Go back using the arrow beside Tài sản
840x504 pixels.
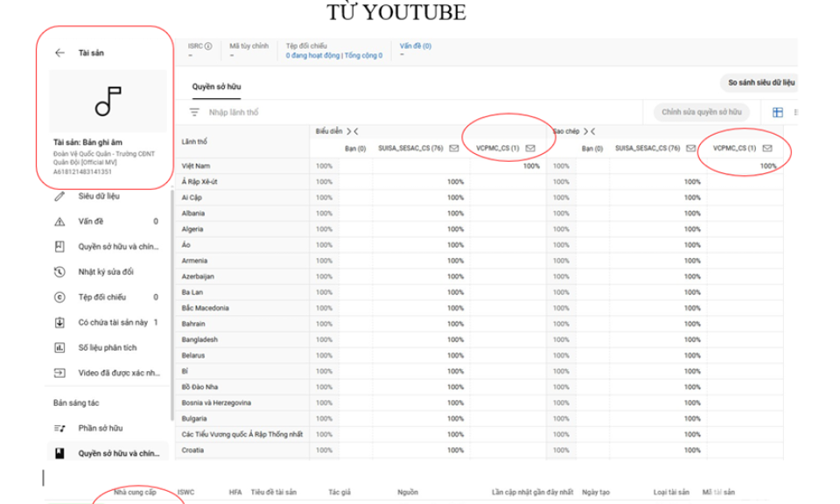click(x=59, y=52)
